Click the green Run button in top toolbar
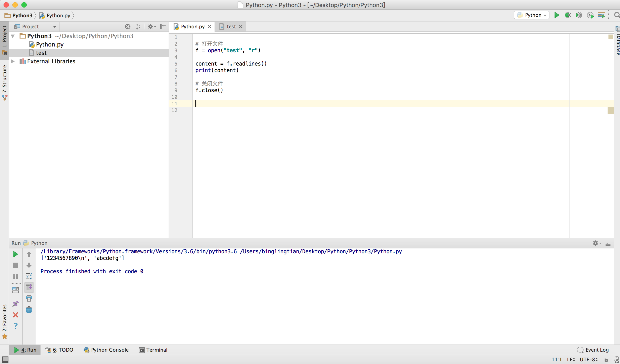Viewport: 620px width, 364px height. (556, 15)
